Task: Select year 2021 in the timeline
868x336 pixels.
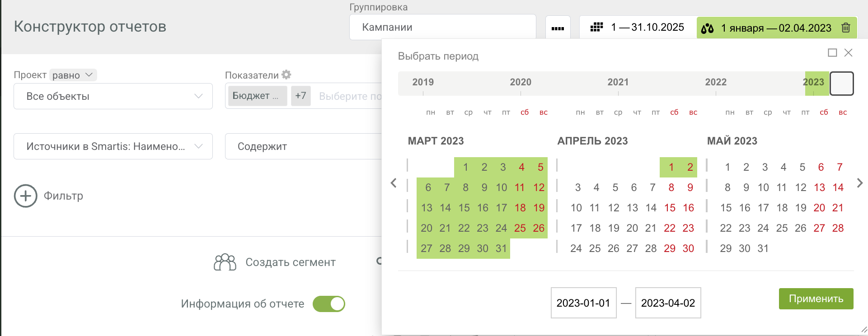Action: (618, 82)
